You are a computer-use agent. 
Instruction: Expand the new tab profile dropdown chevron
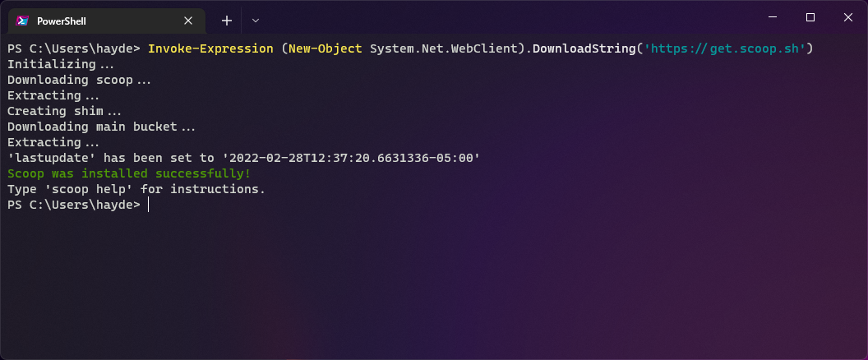tap(256, 21)
